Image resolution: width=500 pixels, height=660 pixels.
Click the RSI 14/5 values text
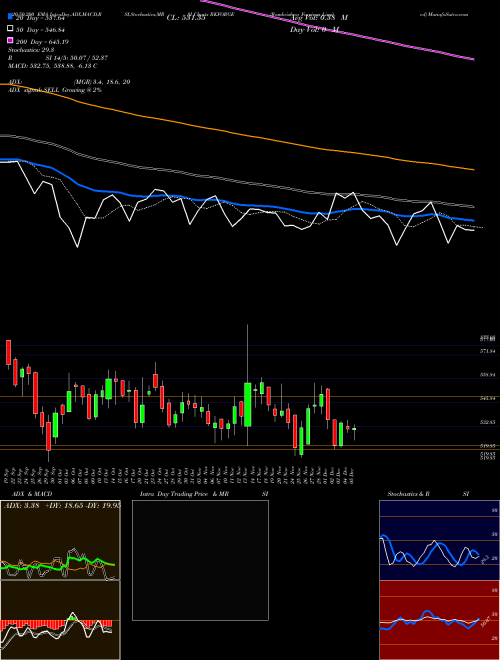pyautogui.click(x=77, y=58)
